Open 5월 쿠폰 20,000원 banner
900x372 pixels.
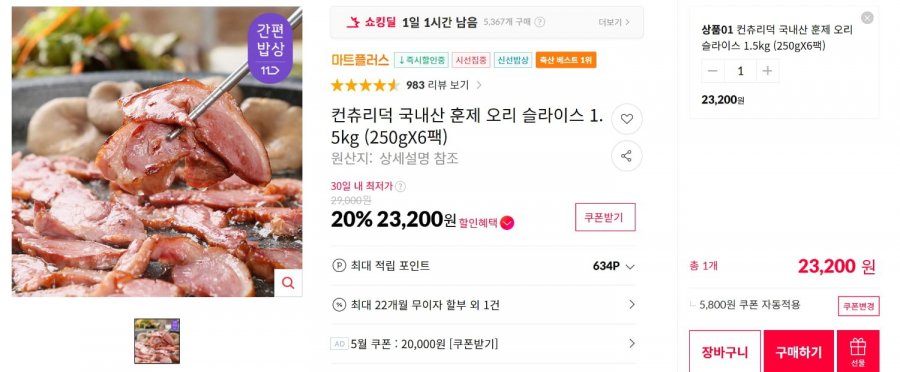483,344
